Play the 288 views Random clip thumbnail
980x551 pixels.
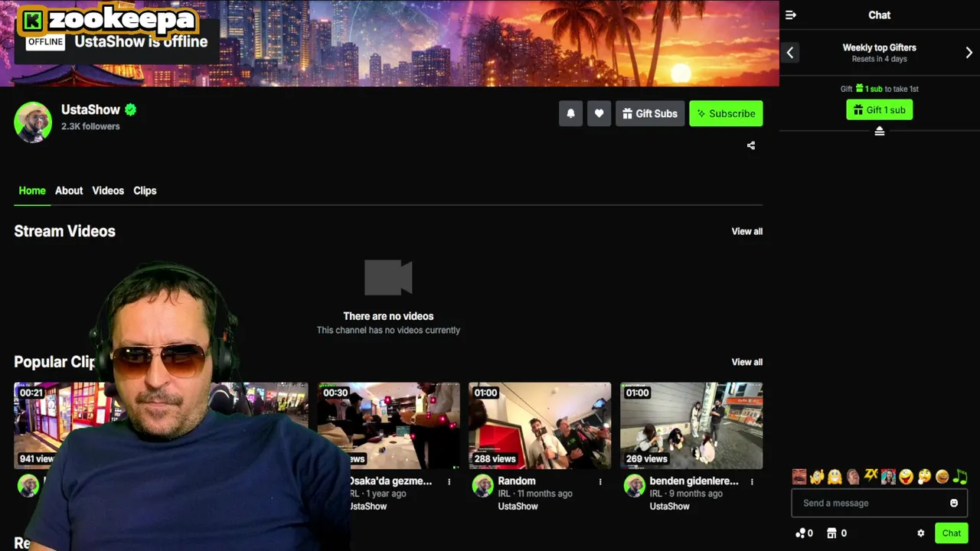[x=540, y=425]
